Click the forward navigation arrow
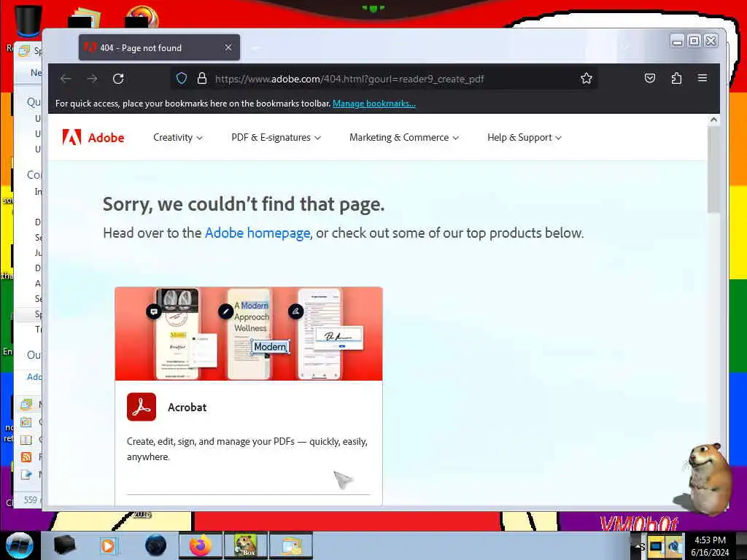The height and width of the screenshot is (560, 747). [92, 79]
